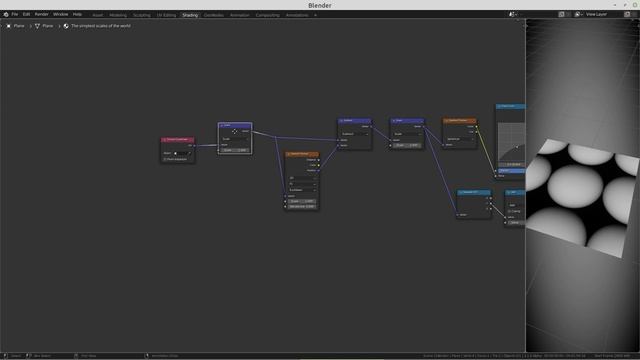Click the Scale value slider on the selected node
640x360 pixels.
tap(235, 150)
